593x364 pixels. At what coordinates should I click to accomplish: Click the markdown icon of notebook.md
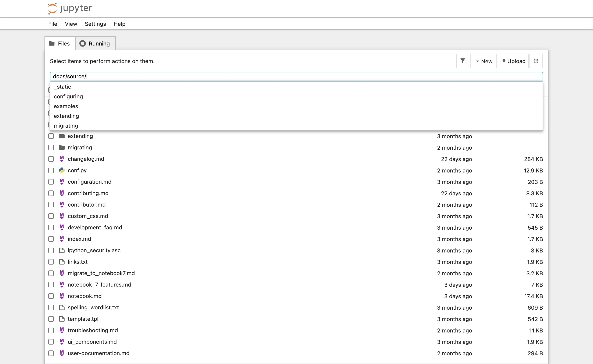tap(62, 296)
